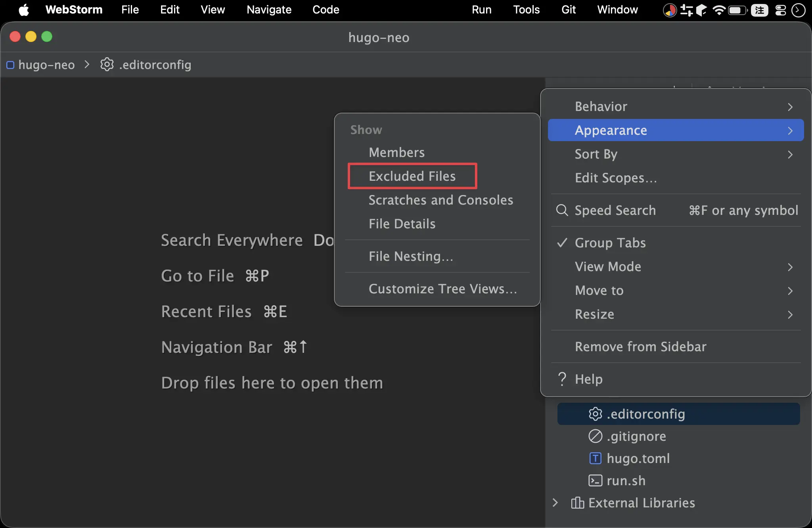The width and height of the screenshot is (812, 528).
Task: Toggle Excluded Files visibility
Action: pyautogui.click(x=437, y=176)
